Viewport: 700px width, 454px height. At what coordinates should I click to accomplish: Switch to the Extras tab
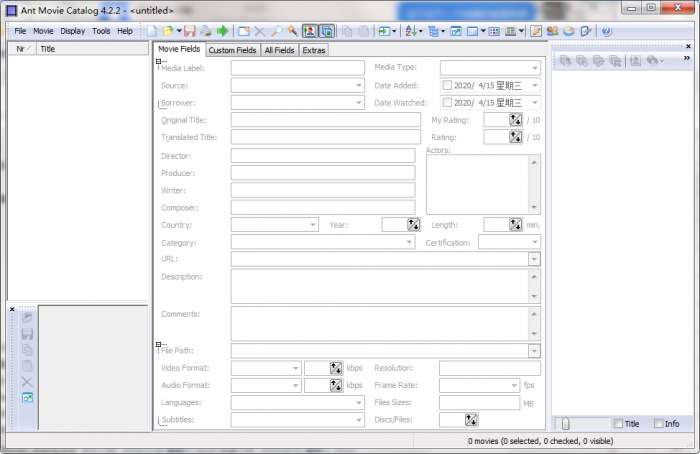pos(313,50)
